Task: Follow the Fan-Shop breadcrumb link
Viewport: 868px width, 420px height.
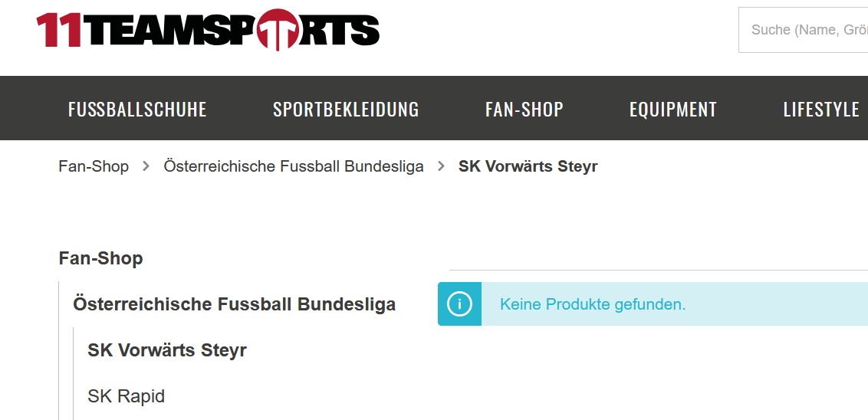Action: pos(94,166)
